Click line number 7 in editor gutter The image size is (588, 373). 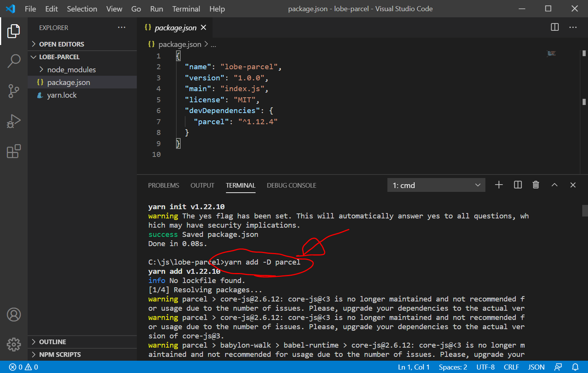[158, 122]
